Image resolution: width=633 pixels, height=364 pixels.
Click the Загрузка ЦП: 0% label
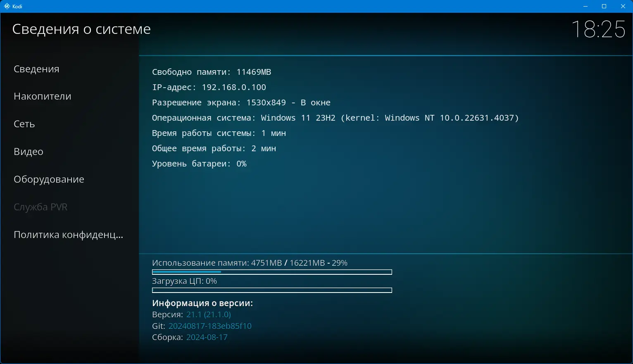(x=184, y=281)
